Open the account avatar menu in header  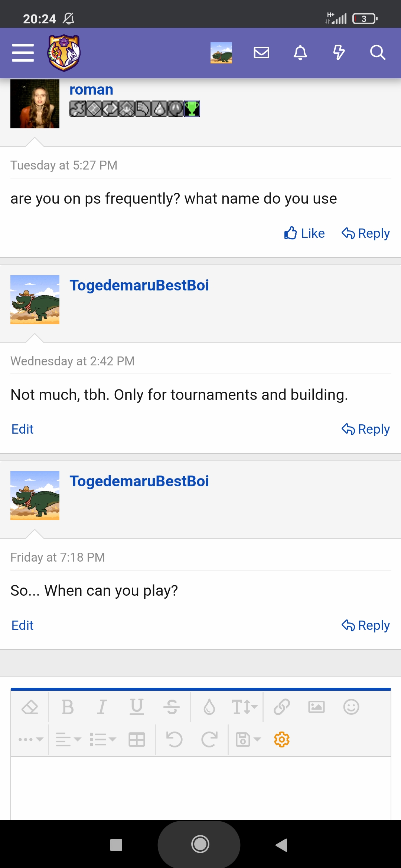tap(221, 53)
